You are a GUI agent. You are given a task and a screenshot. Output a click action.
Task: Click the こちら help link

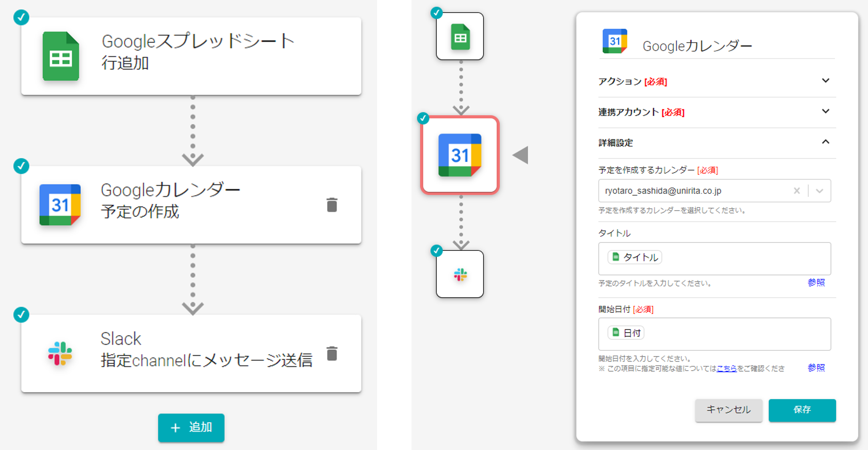[727, 368]
